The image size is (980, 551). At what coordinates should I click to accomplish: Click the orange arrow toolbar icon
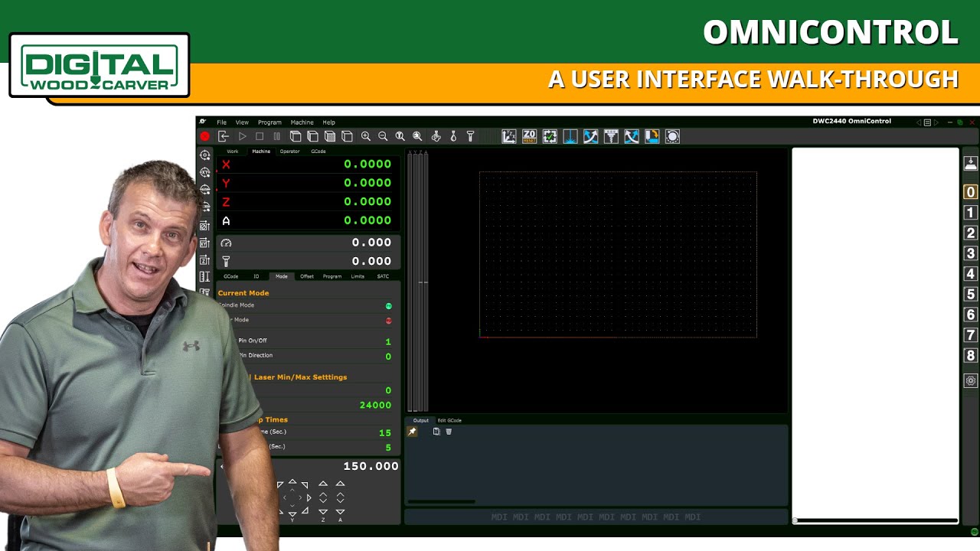(x=652, y=136)
